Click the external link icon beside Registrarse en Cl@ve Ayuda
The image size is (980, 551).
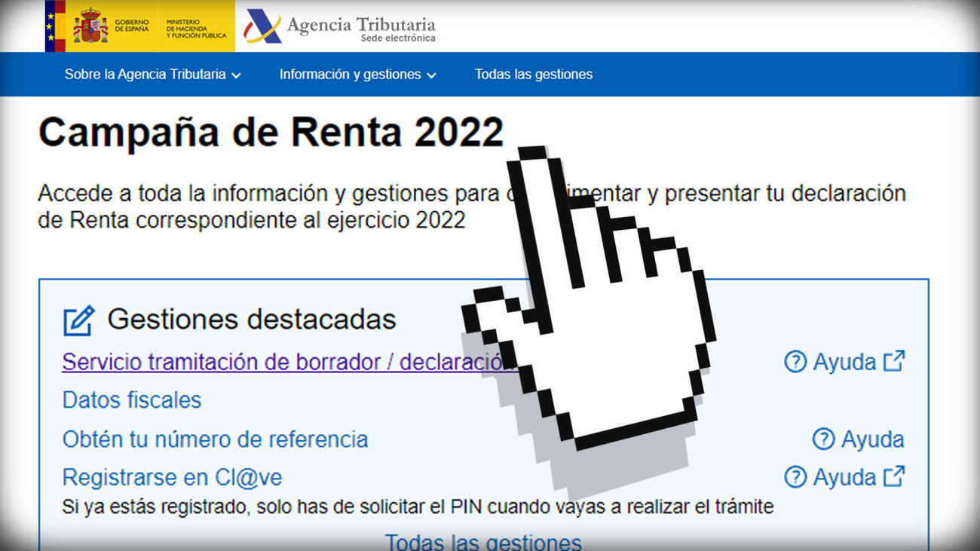[x=894, y=476]
